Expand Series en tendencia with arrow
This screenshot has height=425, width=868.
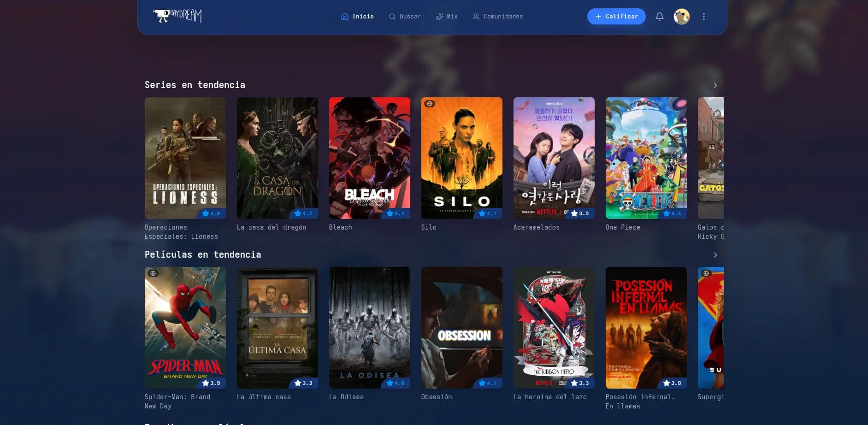pyautogui.click(x=715, y=85)
